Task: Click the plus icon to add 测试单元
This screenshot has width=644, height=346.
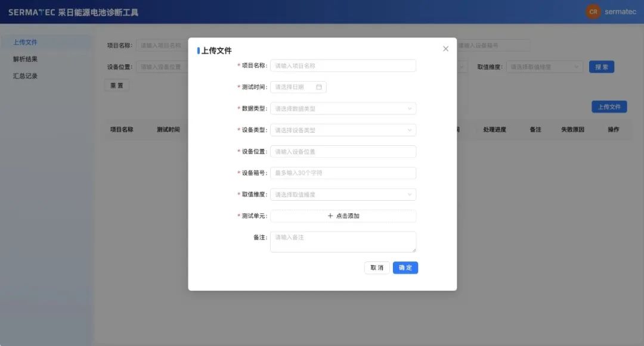Action: point(330,216)
